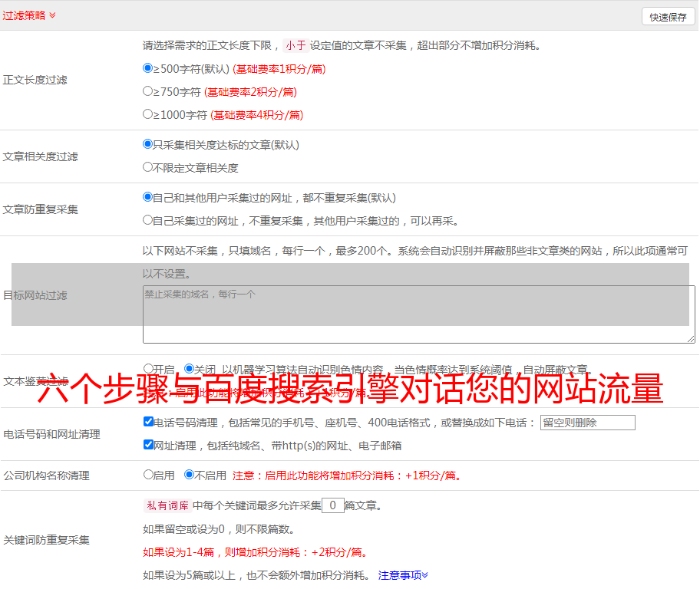Click the 电话号码和网址清理 row label
The width and height of the screenshot is (700, 589).
pyautogui.click(x=51, y=434)
